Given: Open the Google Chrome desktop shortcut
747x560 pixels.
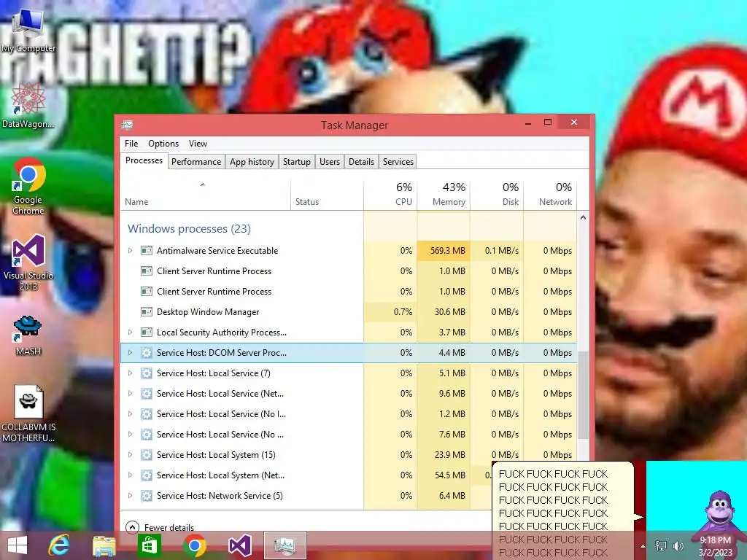Looking at the screenshot, I should tap(28, 186).
